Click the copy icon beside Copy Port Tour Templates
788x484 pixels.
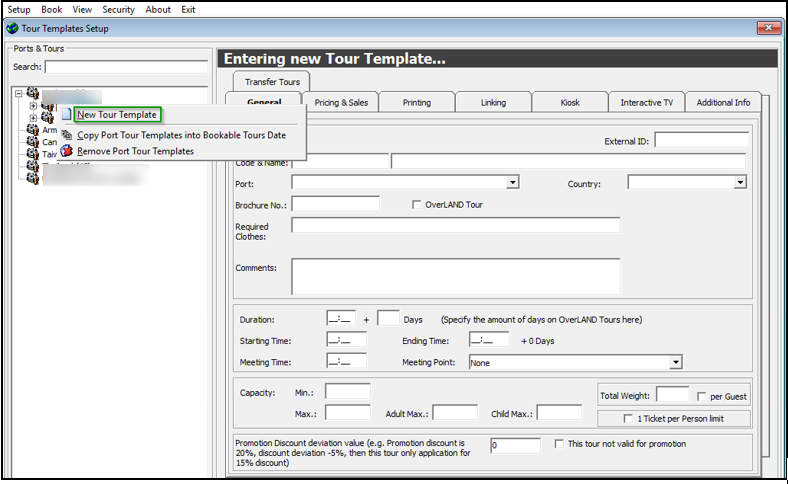point(66,135)
